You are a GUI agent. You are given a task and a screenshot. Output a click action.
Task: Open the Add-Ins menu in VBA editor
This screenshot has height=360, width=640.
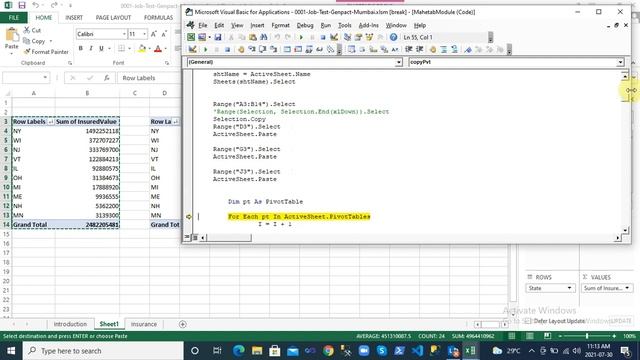(369, 25)
